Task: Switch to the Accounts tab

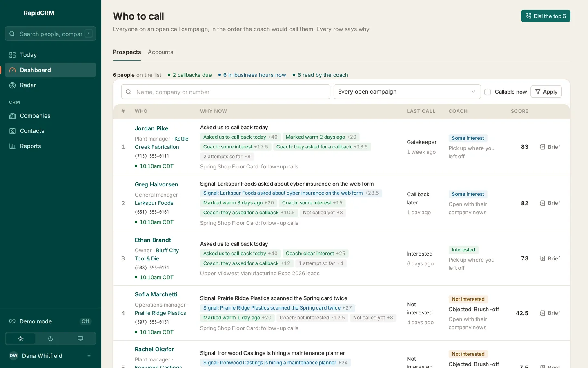Action: (160, 52)
